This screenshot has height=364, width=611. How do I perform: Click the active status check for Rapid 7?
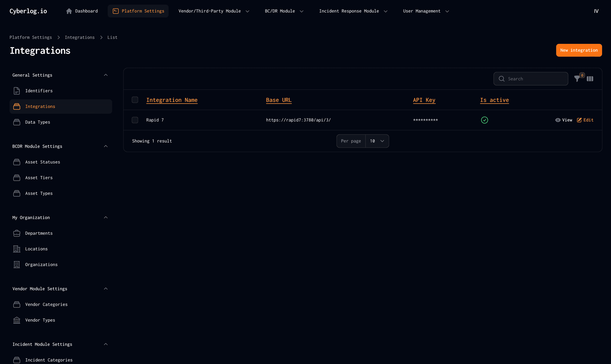[x=485, y=120]
